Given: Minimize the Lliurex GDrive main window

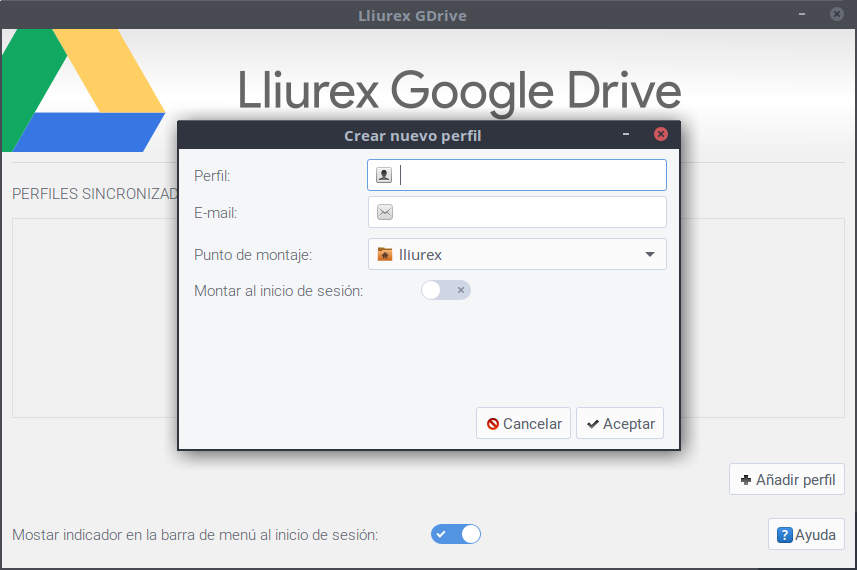Looking at the screenshot, I should click(802, 14).
